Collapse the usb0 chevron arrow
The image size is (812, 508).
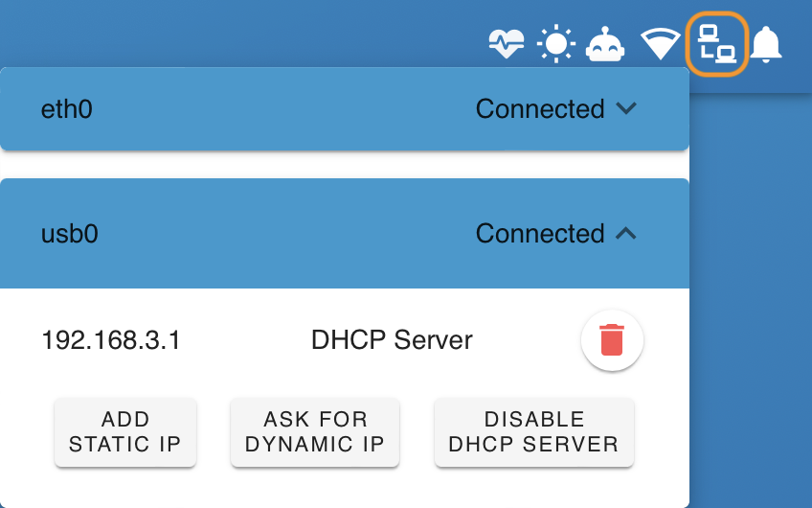[x=626, y=233]
